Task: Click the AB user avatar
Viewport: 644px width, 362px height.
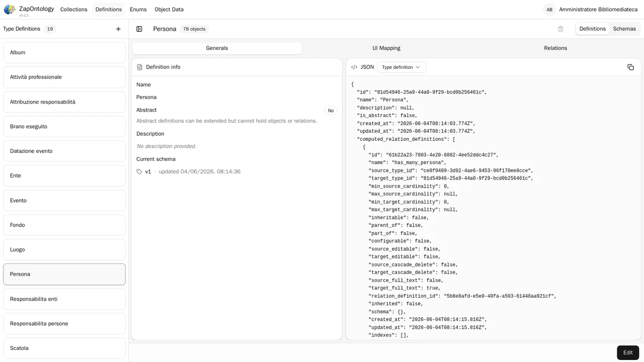Action: click(x=549, y=10)
